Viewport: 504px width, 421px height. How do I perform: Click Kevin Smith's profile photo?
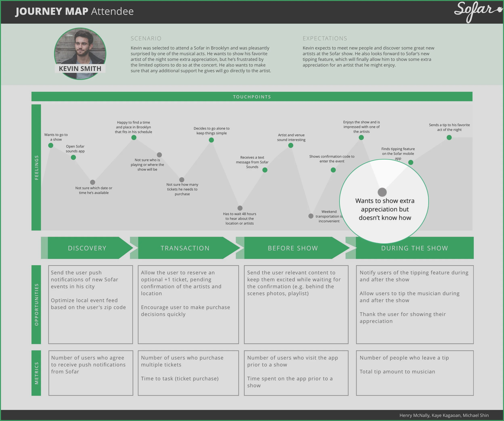coord(80,54)
